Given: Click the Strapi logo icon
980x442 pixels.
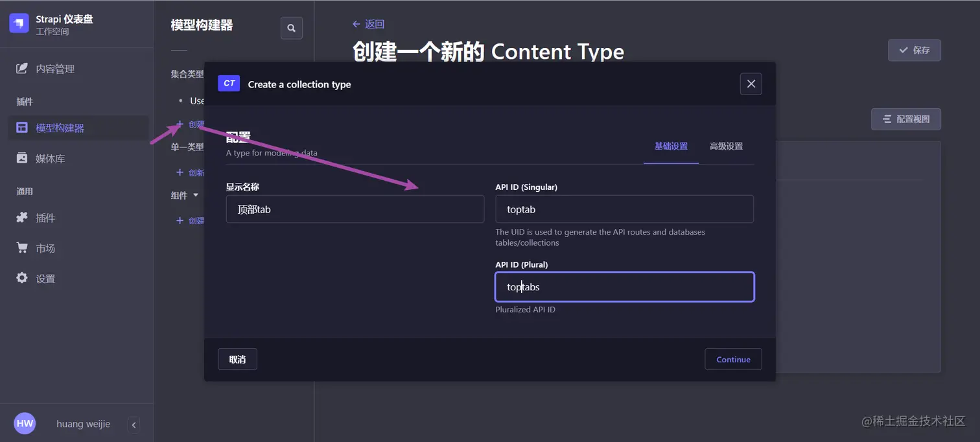Looking at the screenshot, I should [x=19, y=23].
